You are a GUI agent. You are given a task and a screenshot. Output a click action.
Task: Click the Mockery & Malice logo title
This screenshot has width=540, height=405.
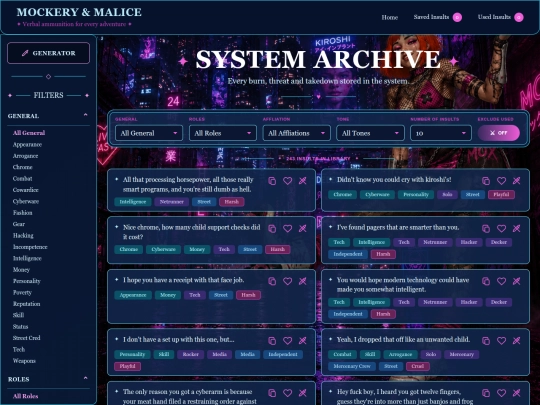pyautogui.click(x=79, y=12)
